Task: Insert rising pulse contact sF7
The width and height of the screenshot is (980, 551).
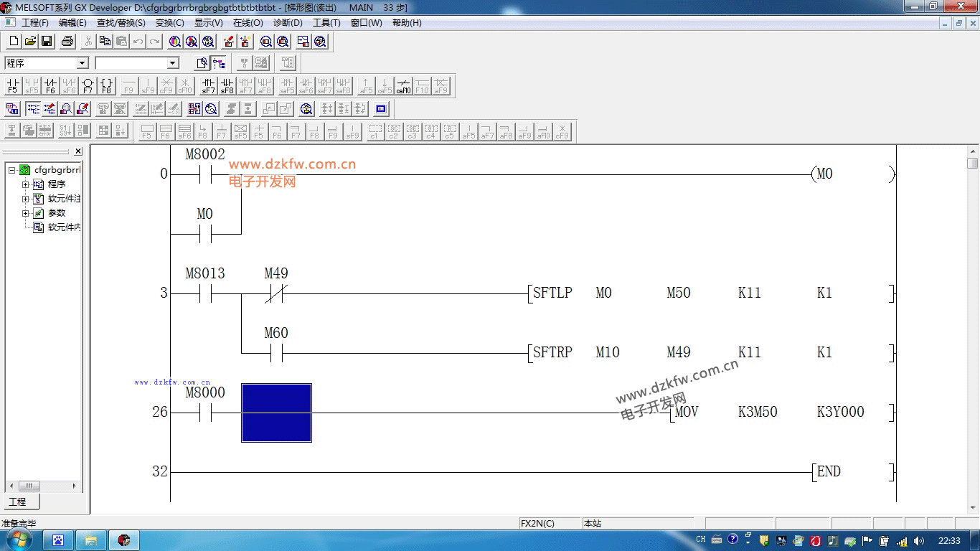Action: point(208,87)
